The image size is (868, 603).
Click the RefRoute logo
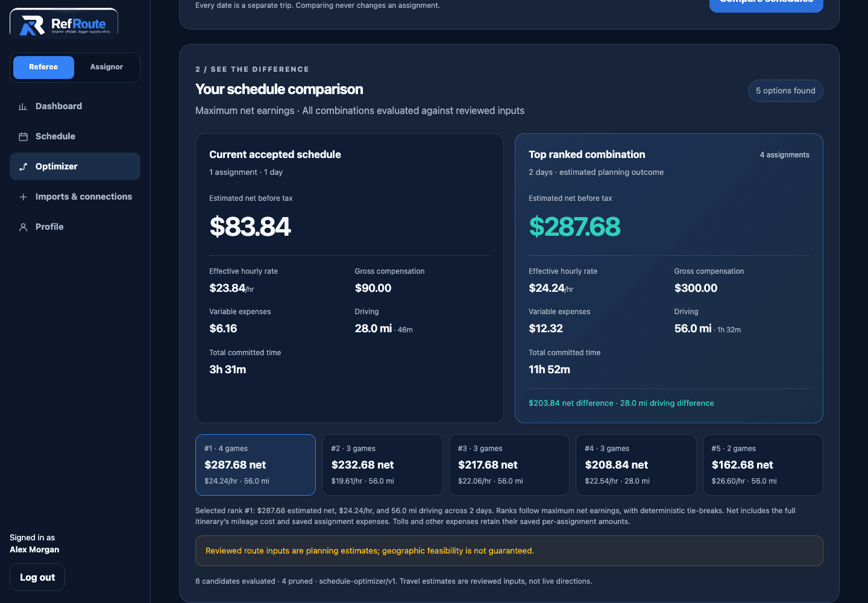[64, 24]
